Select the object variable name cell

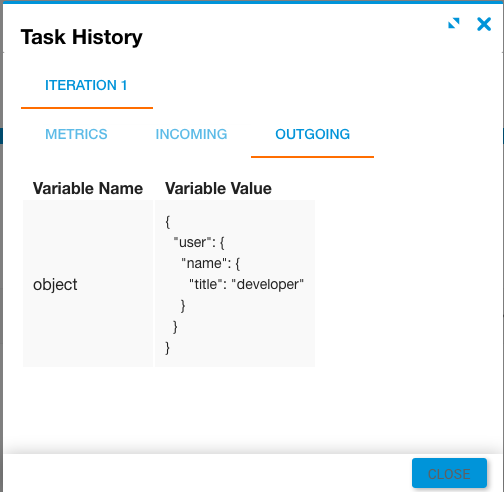[x=88, y=284]
